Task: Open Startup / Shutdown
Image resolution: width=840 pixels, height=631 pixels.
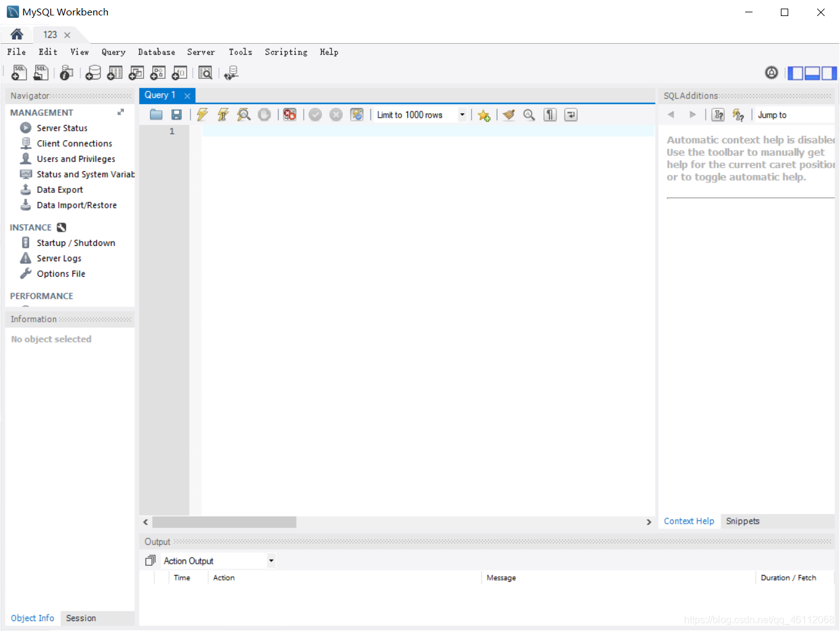Action: (x=76, y=243)
